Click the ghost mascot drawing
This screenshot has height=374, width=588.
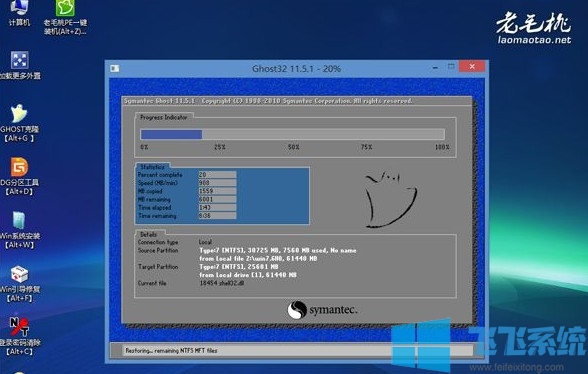click(x=390, y=200)
